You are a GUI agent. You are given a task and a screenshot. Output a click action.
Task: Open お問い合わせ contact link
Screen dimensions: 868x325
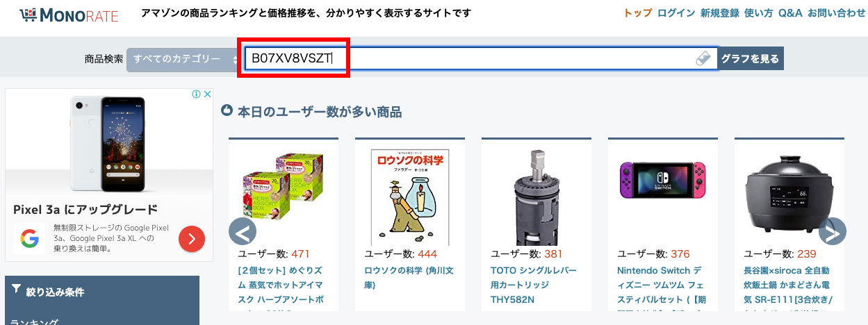pos(837,13)
